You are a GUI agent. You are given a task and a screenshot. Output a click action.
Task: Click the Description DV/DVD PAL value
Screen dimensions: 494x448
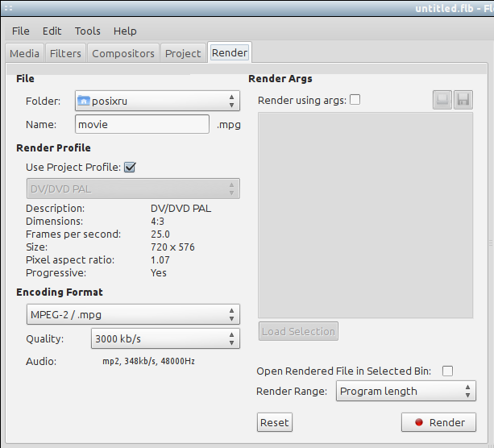point(181,208)
